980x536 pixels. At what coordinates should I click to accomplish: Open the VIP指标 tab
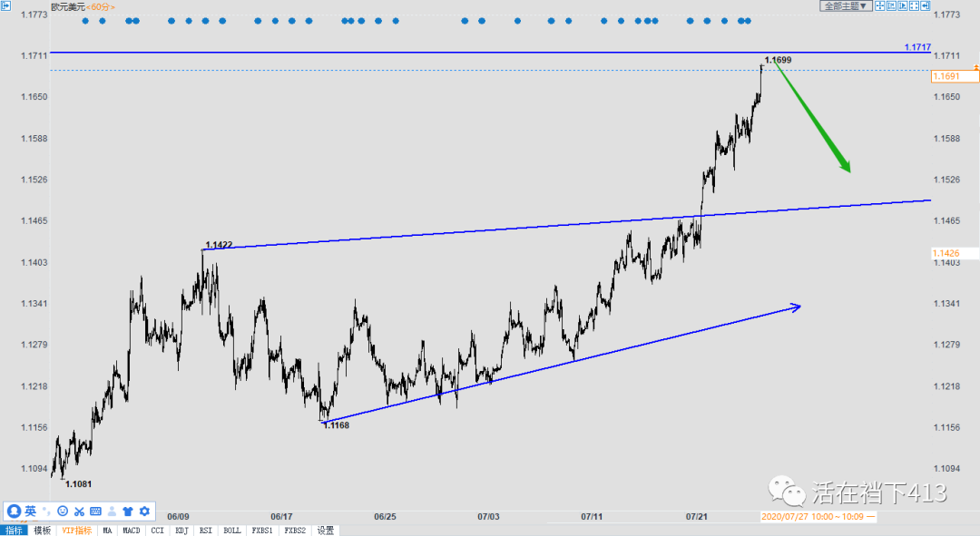(77, 531)
